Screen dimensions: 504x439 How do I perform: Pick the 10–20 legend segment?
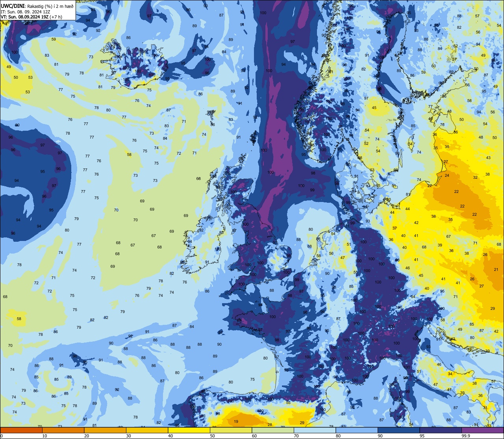(63, 430)
